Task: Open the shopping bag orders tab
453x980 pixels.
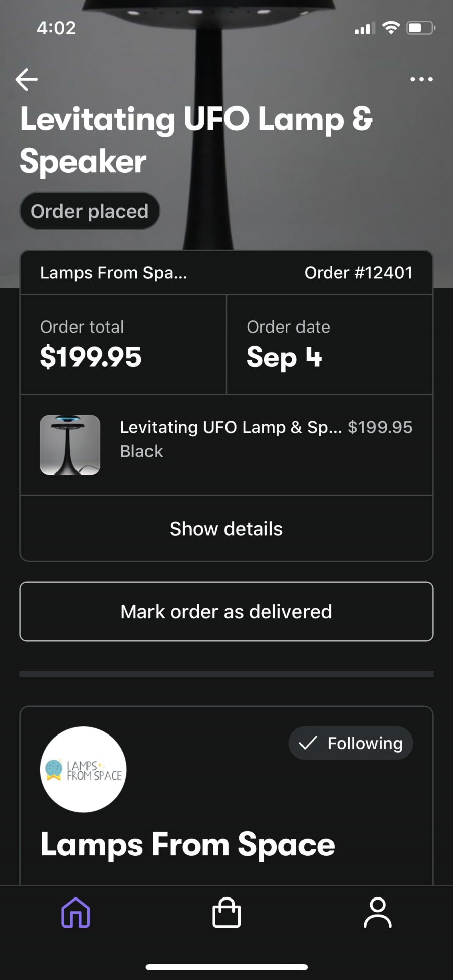Action: (x=226, y=913)
